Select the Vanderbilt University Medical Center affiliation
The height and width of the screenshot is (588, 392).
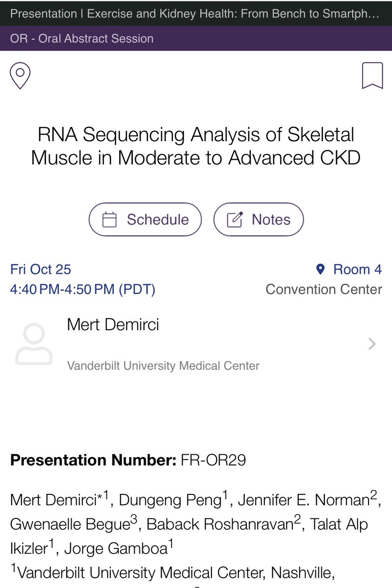163,366
